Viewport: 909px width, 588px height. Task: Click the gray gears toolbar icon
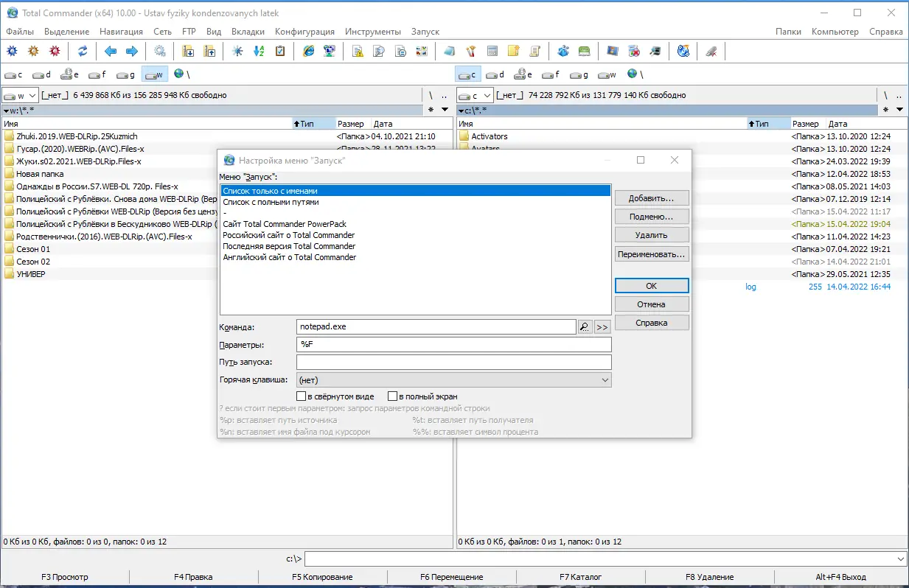[x=160, y=51]
